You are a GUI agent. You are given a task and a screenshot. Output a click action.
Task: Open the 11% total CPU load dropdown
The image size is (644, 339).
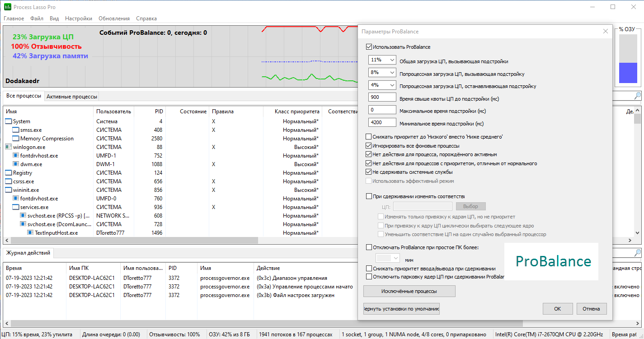[x=382, y=60]
